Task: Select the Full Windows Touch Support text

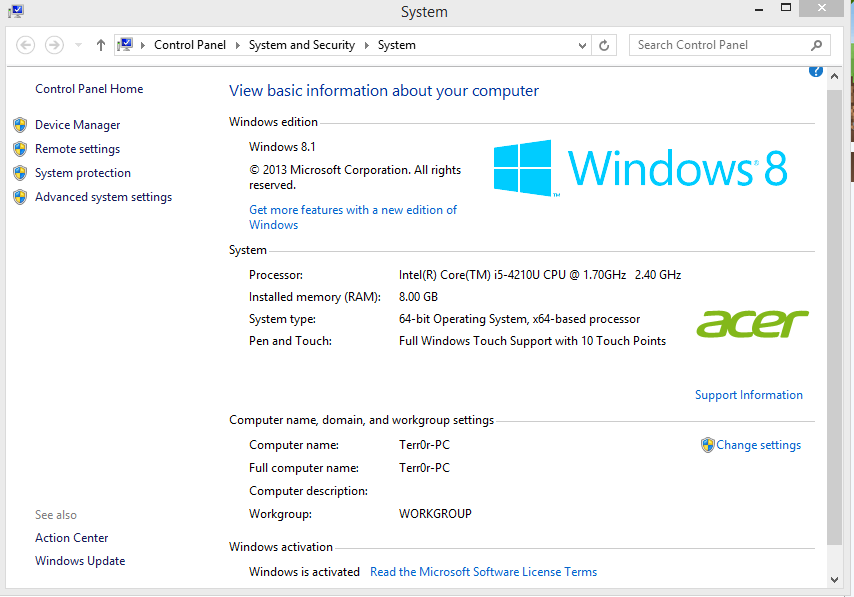Action: point(532,341)
